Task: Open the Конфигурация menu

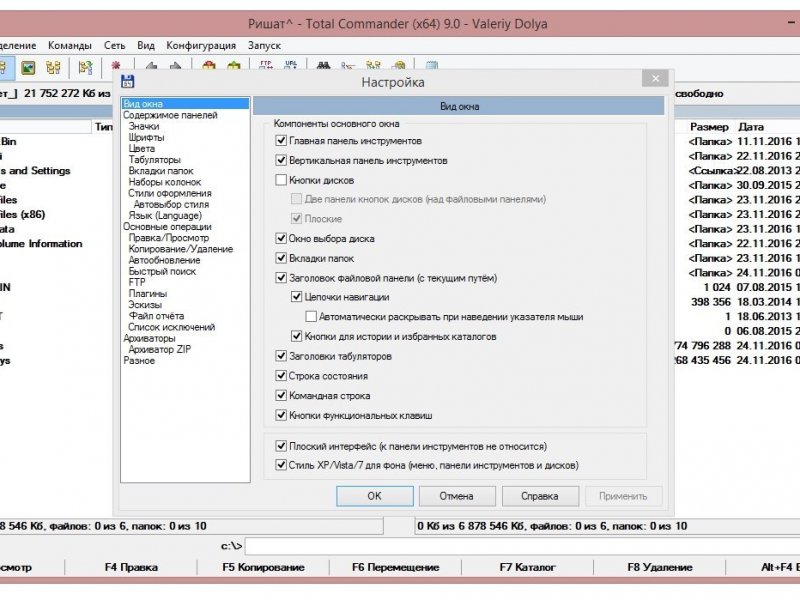Action: tap(201, 45)
